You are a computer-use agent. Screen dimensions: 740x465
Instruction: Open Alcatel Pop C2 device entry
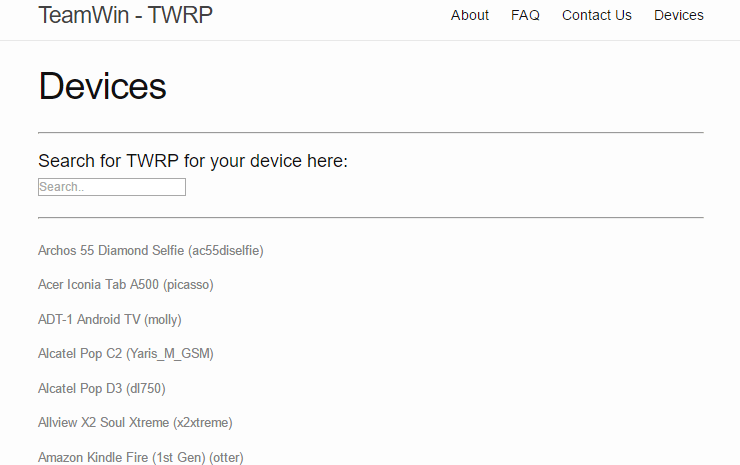126,354
